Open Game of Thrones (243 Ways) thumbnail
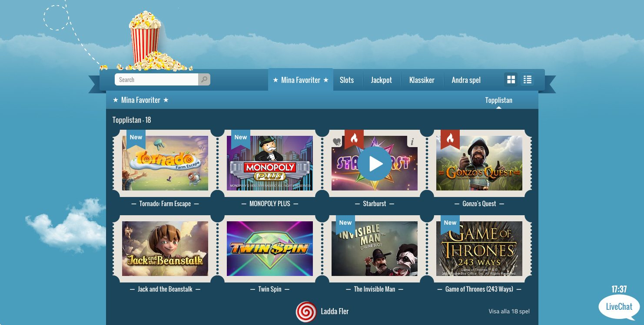The image size is (644, 325). 479,249
